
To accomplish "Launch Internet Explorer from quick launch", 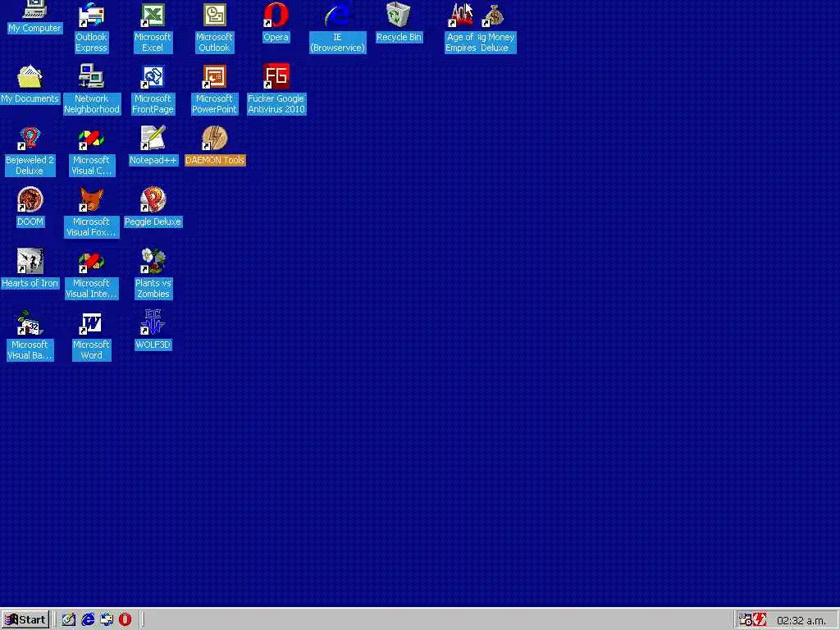I will click(x=87, y=620).
